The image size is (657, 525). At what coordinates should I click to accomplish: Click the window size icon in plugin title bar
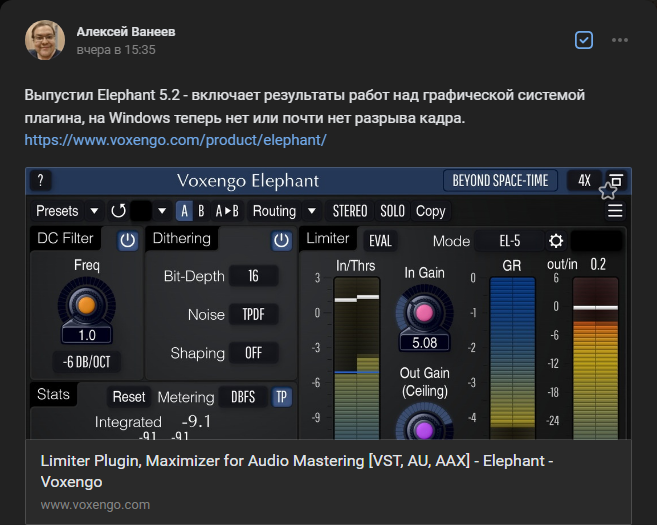[616, 180]
